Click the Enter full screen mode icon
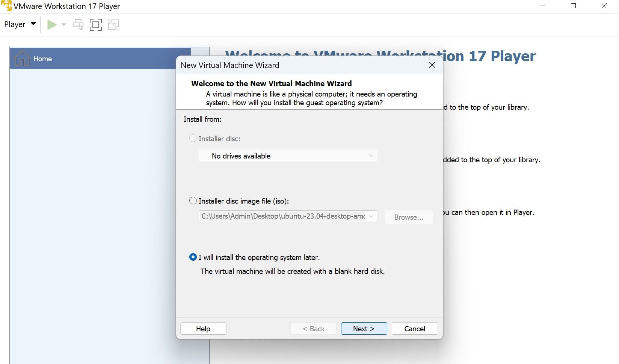The image size is (619, 364). (x=96, y=25)
